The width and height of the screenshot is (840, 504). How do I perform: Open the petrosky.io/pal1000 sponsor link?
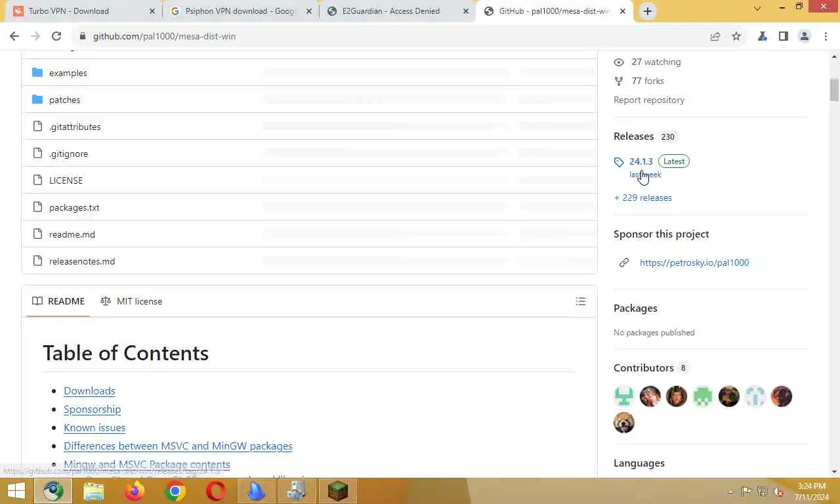694,262
